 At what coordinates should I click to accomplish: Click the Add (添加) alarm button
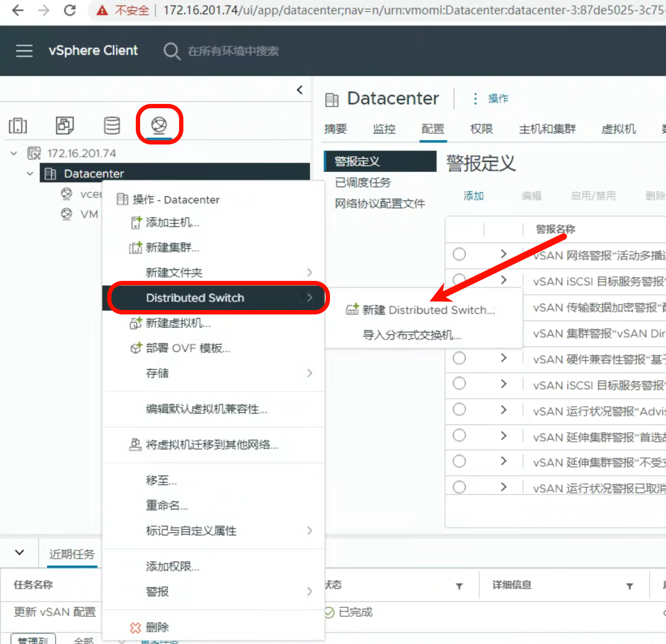click(x=473, y=196)
